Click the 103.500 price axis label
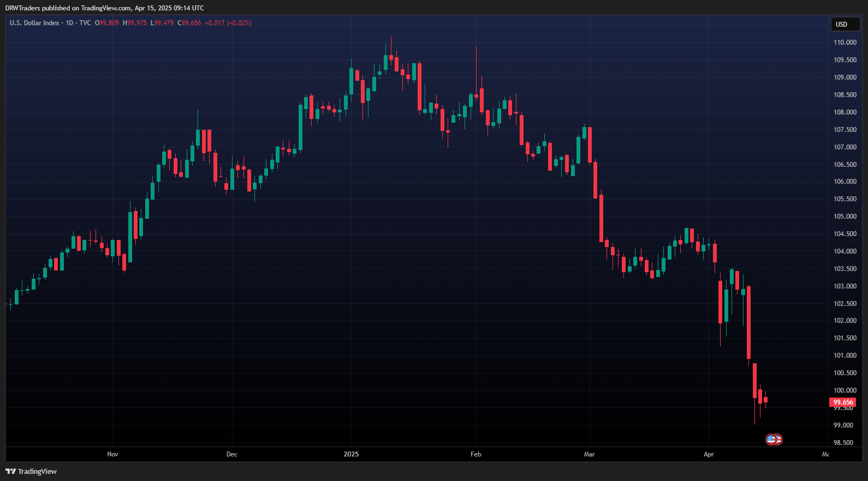The width and height of the screenshot is (868, 481). pyautogui.click(x=845, y=269)
